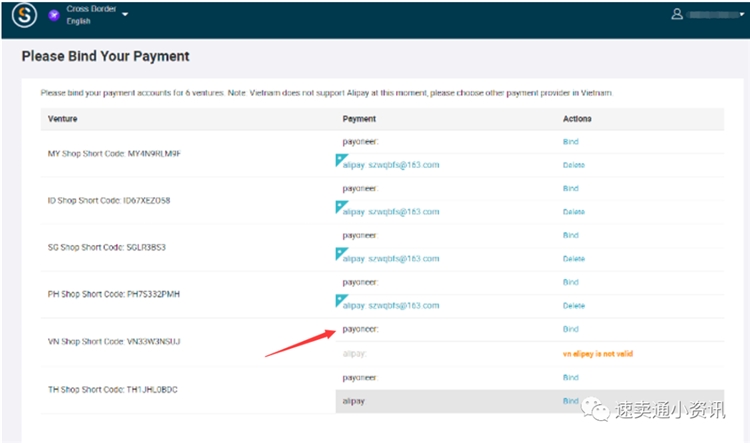Viewport: 750px width, 443px height.
Task: Bind payoneer for MY Shop
Action: 571,142
